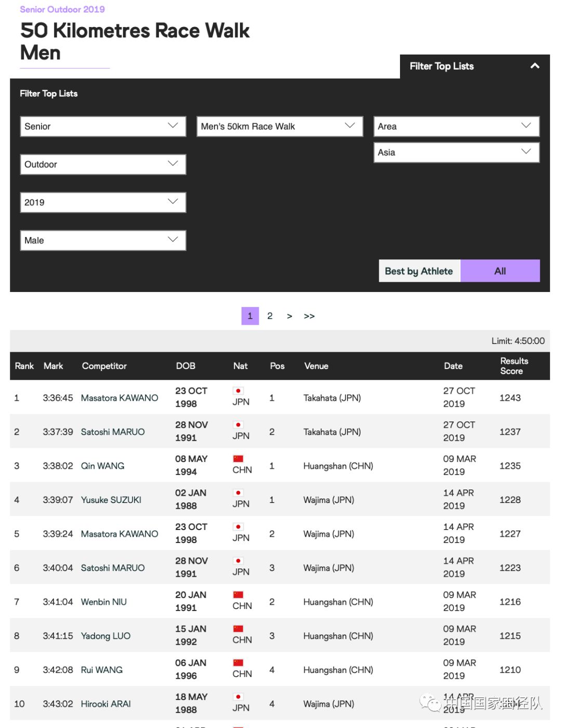Click the Mark column header
The width and height of the screenshot is (561, 728).
click(x=54, y=366)
